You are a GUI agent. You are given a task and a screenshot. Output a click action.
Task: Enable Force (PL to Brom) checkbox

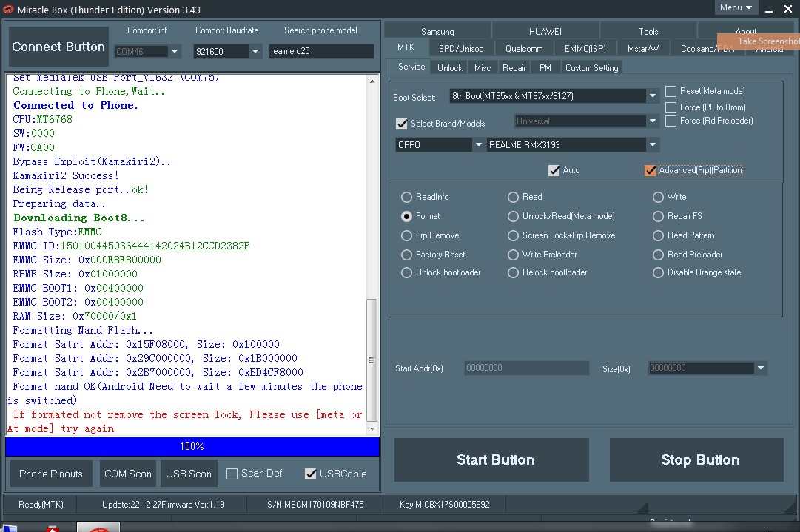pos(671,107)
